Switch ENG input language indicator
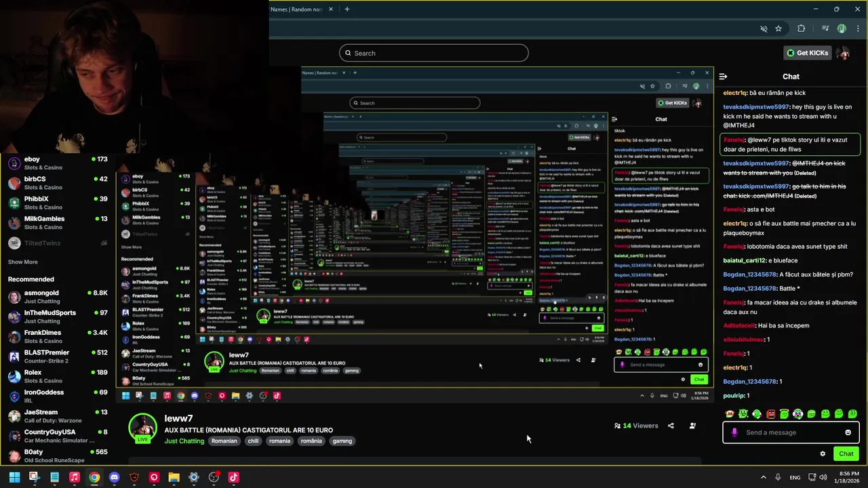This screenshot has width=868, height=488. 795,477
